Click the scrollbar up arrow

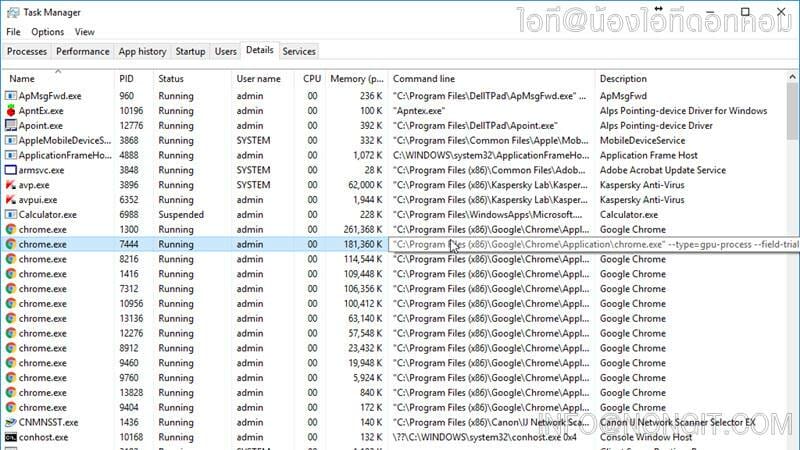[x=792, y=77]
